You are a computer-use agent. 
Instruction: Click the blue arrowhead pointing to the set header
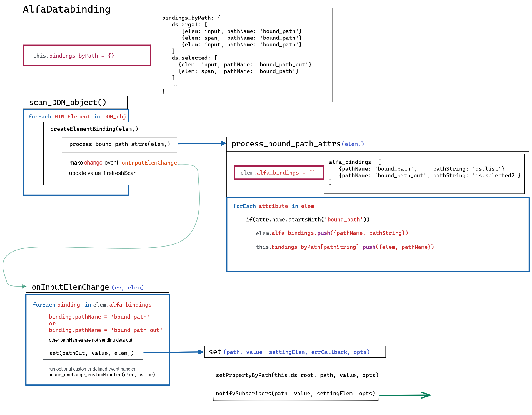pos(201,352)
